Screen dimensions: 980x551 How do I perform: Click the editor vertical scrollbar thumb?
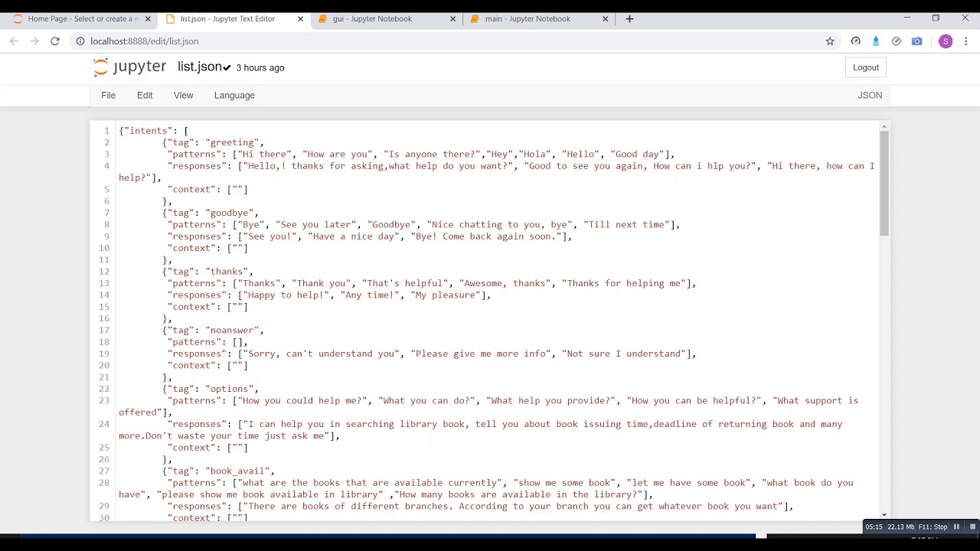884,184
